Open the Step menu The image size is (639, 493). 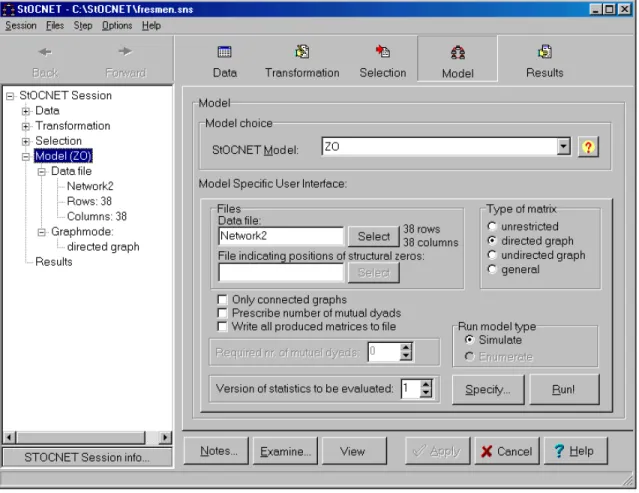83,26
